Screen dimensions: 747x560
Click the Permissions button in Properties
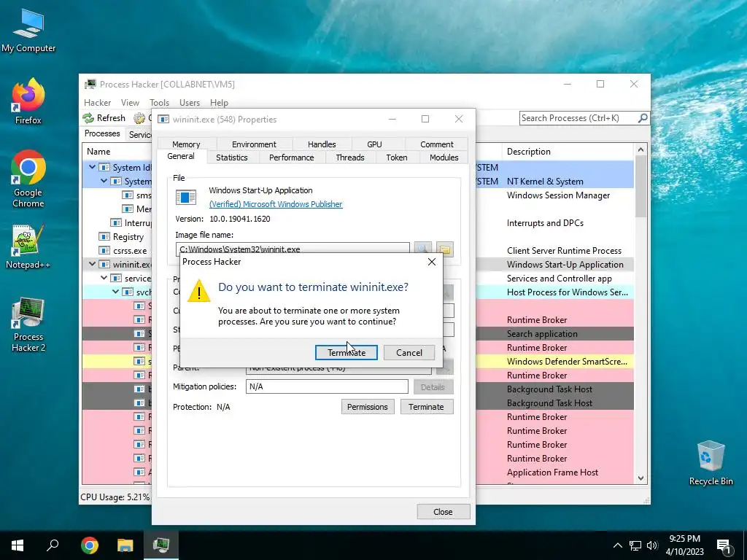tap(368, 407)
